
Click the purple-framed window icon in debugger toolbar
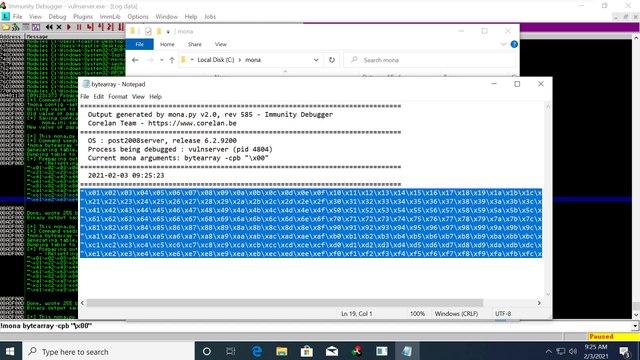(36, 27)
